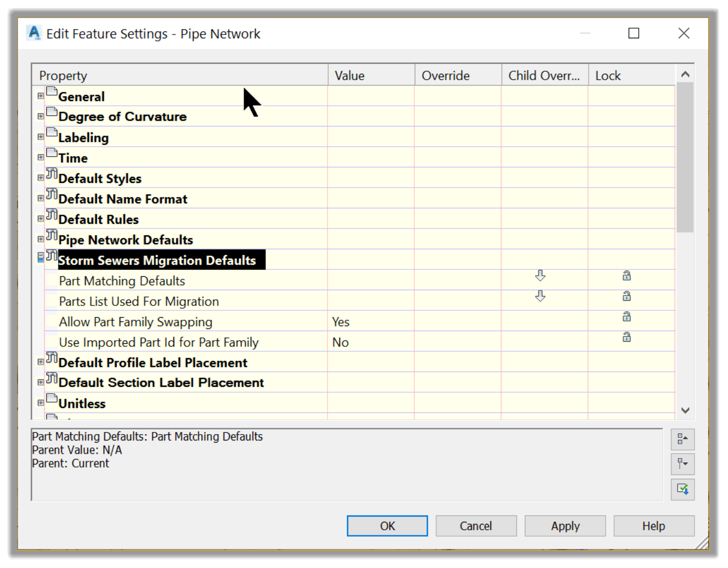The width and height of the screenshot is (728, 568).
Task: Click the Child Override column header
Action: pos(545,75)
